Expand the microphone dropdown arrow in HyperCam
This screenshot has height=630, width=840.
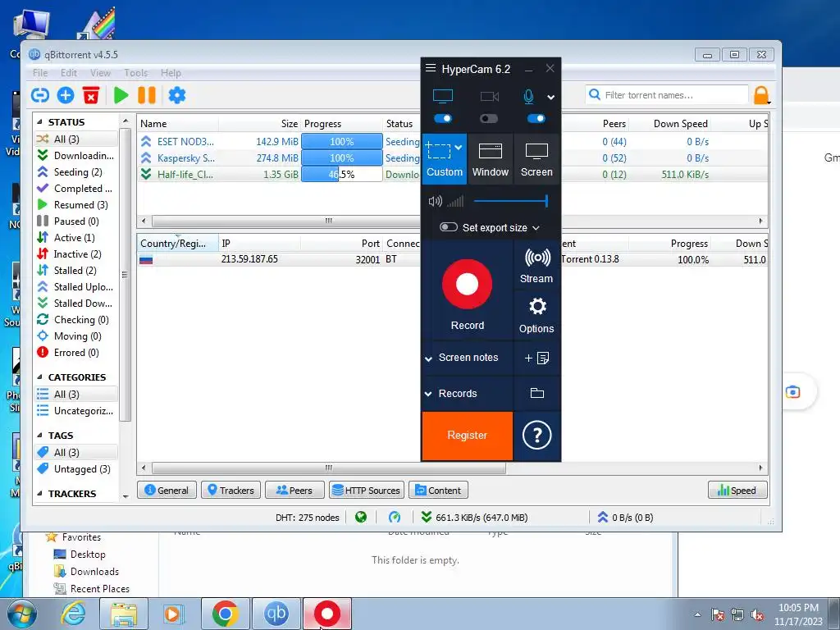pyautogui.click(x=550, y=98)
